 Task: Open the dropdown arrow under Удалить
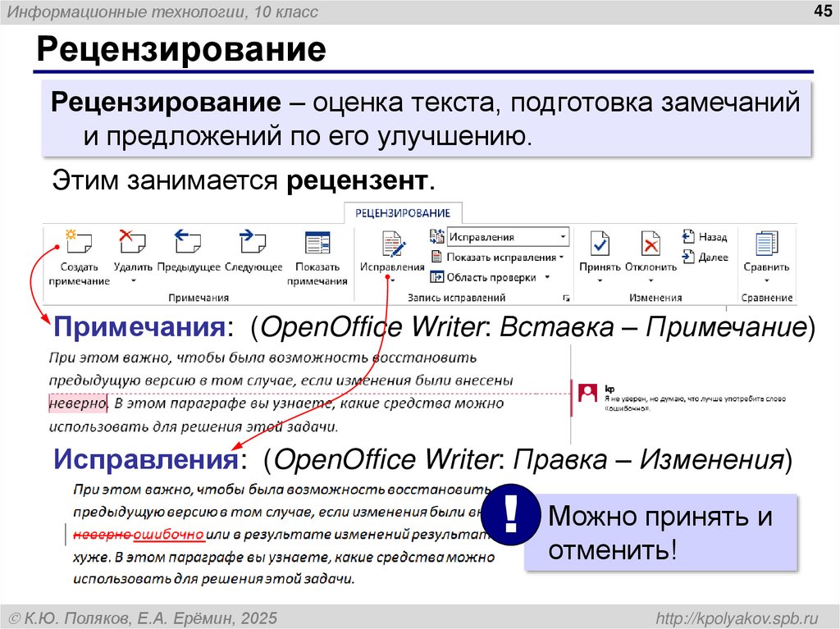134,280
